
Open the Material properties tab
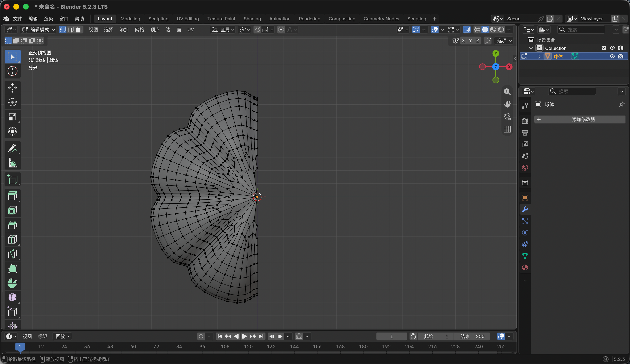[x=525, y=267]
